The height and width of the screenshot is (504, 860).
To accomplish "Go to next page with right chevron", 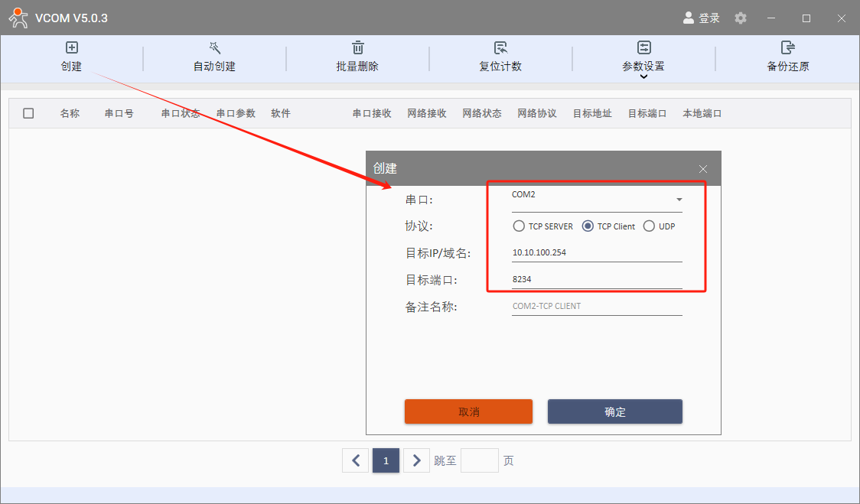I will [416, 460].
